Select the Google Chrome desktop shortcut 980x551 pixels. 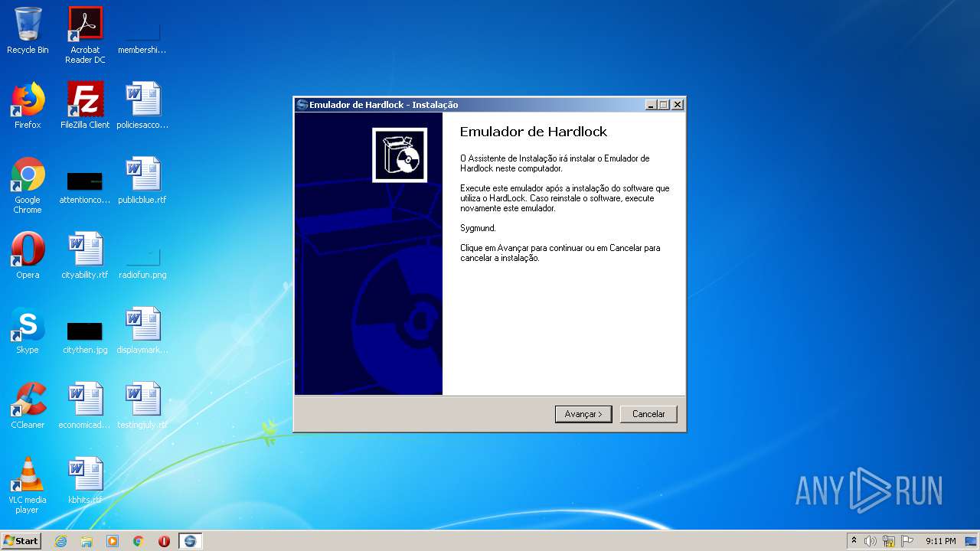click(28, 185)
